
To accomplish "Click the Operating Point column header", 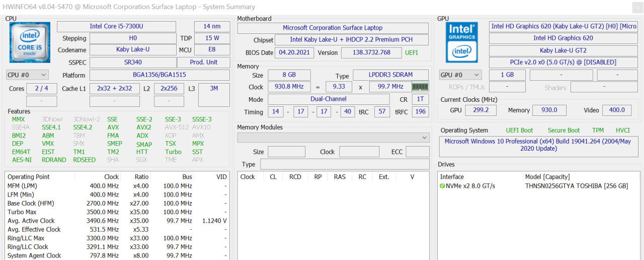I will tap(28, 177).
